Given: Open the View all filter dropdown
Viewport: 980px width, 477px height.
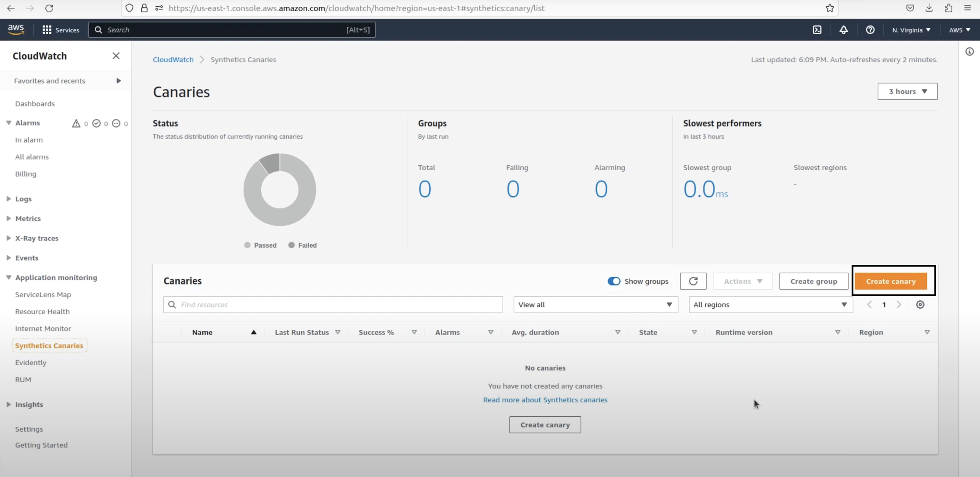Looking at the screenshot, I should pos(595,304).
